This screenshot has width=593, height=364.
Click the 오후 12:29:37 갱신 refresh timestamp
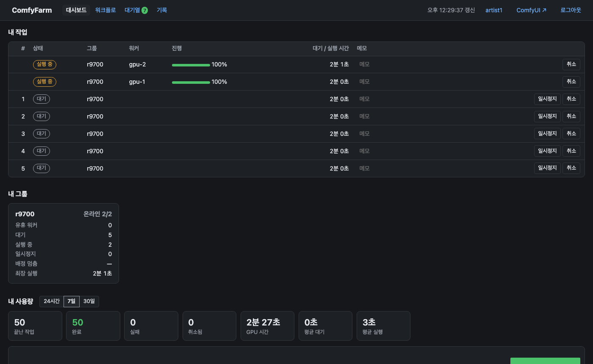[x=451, y=10]
